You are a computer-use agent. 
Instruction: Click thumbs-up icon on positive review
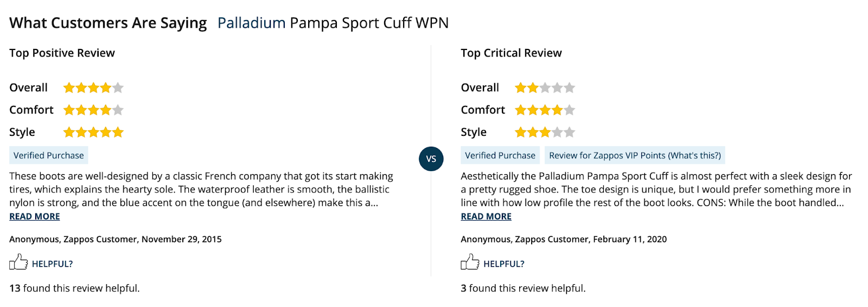tap(18, 262)
